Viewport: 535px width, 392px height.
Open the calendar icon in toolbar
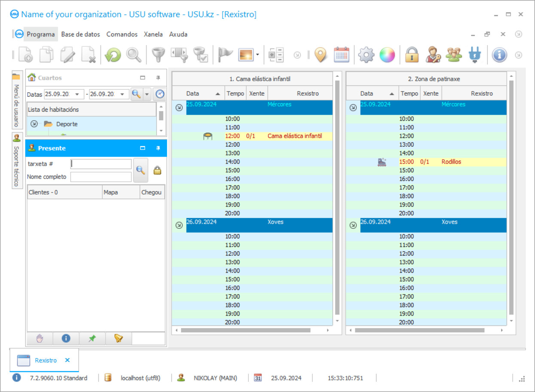click(x=342, y=55)
